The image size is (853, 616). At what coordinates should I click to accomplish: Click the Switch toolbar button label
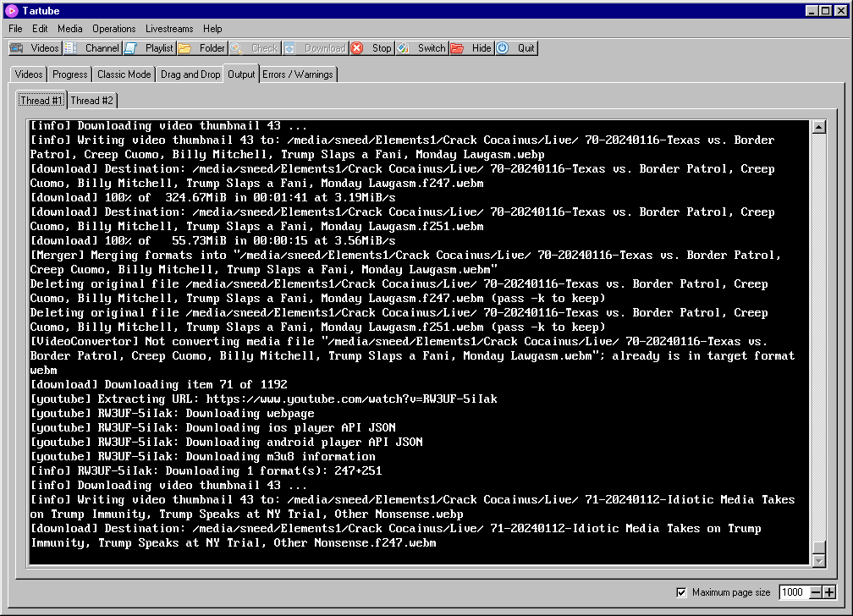[x=432, y=48]
